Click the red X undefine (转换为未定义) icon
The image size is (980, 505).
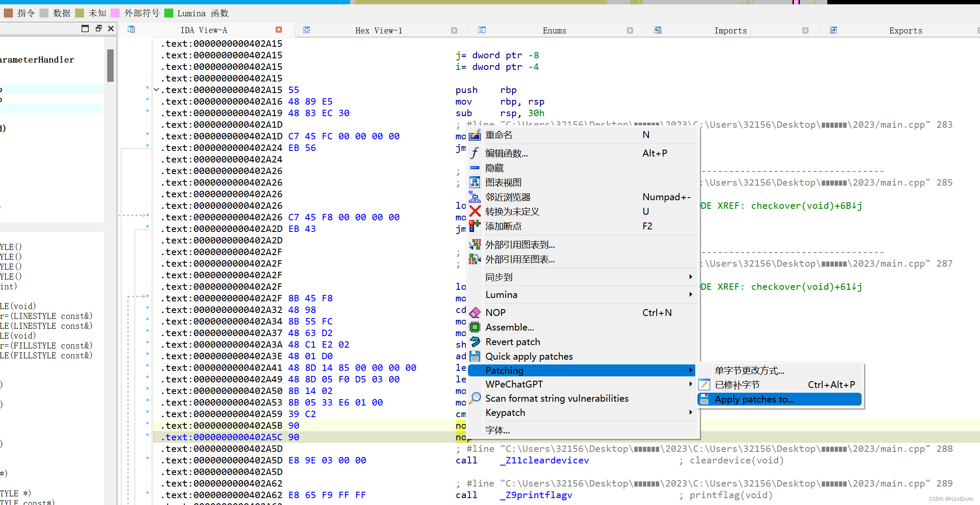475,211
